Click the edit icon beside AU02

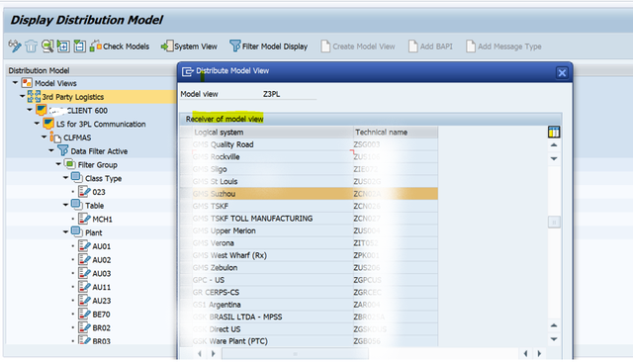[84, 259]
